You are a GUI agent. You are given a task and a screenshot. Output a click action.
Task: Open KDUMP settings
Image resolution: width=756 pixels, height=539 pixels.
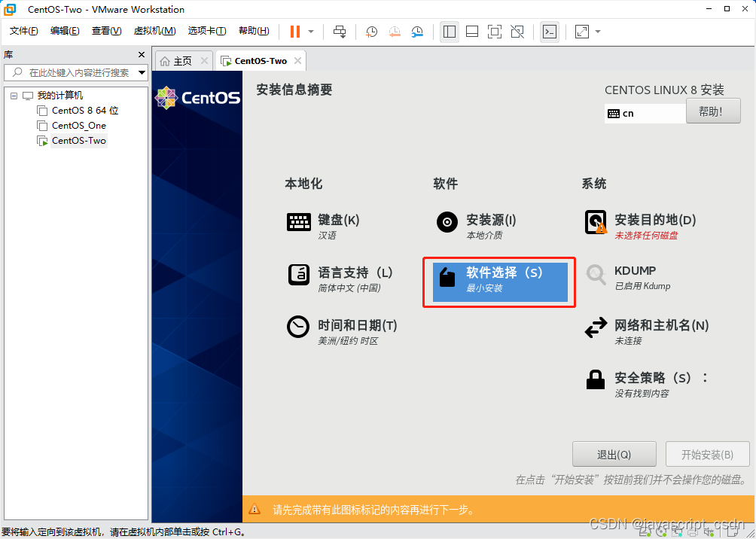click(628, 279)
